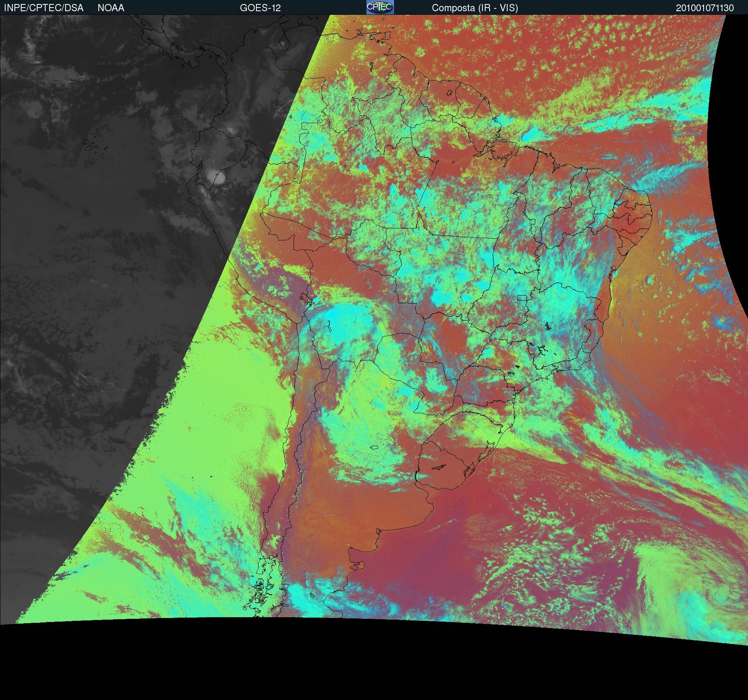The image size is (748, 700).
Task: Click the Mar Chiquita lagoon outline in Argentina
Action: 374,447
